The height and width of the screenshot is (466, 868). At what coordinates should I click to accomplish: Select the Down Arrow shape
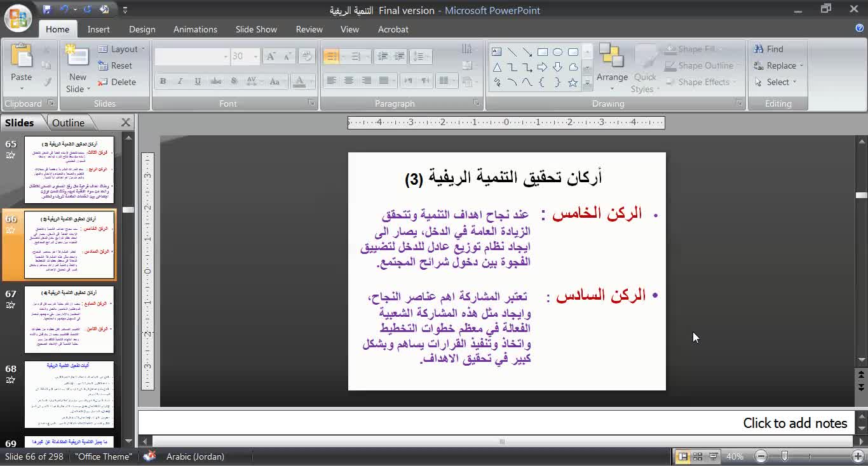click(557, 67)
